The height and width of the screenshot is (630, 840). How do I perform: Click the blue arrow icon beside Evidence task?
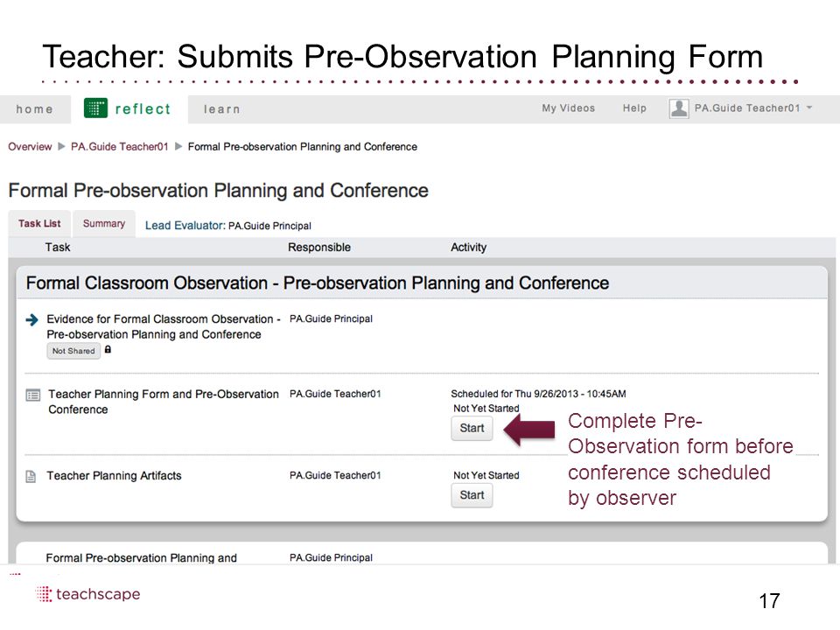[32, 320]
